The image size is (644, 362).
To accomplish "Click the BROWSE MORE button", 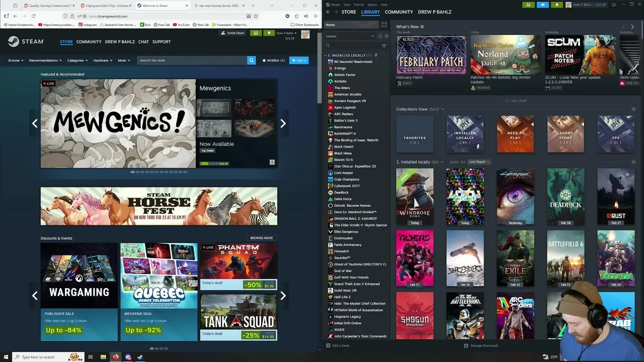I will [262, 238].
